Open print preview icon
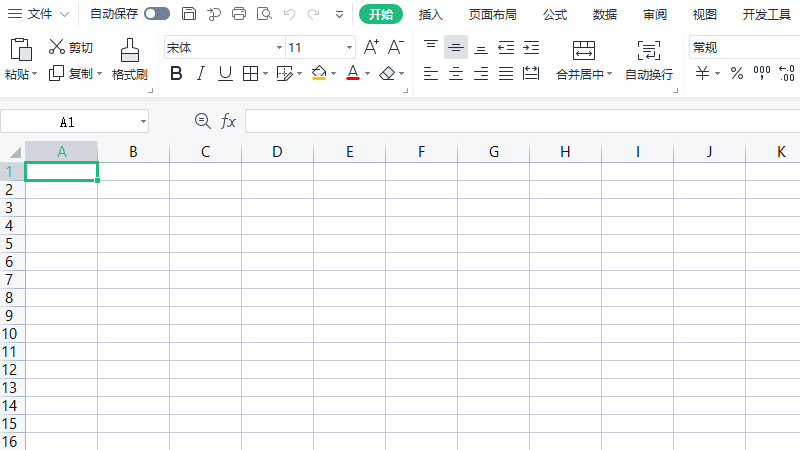This screenshot has height=450, width=800. (x=264, y=14)
